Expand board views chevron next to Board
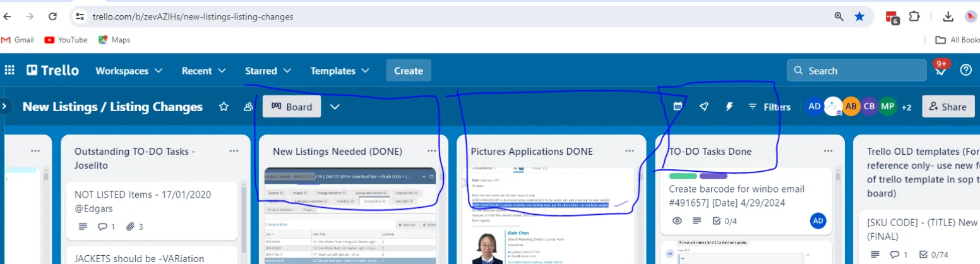980x264 pixels. [335, 107]
